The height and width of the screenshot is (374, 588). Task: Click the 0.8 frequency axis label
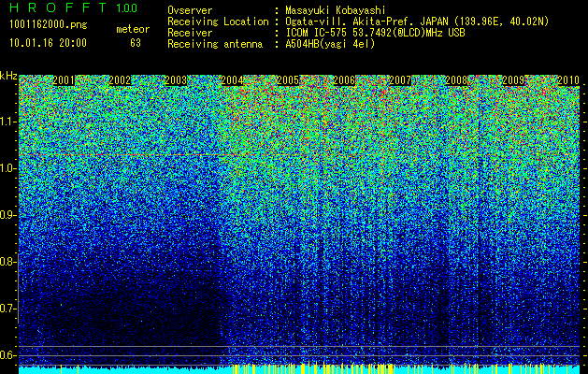(x=7, y=262)
